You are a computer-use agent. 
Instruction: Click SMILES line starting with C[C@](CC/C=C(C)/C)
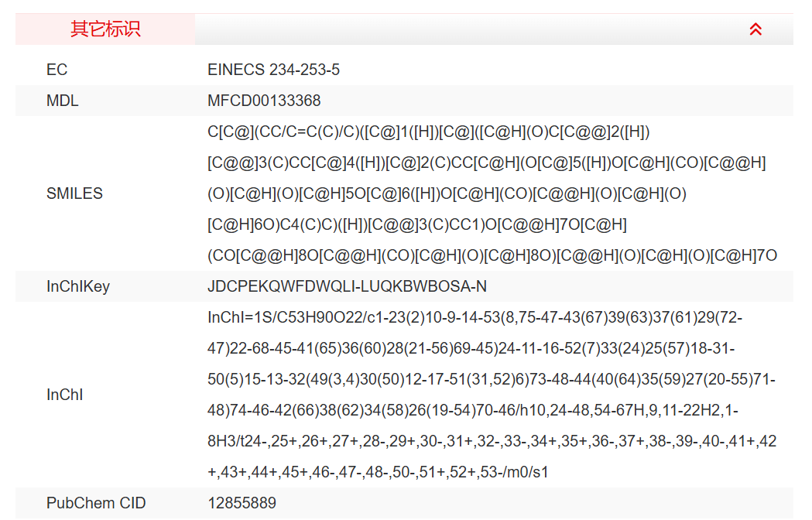pos(423,132)
